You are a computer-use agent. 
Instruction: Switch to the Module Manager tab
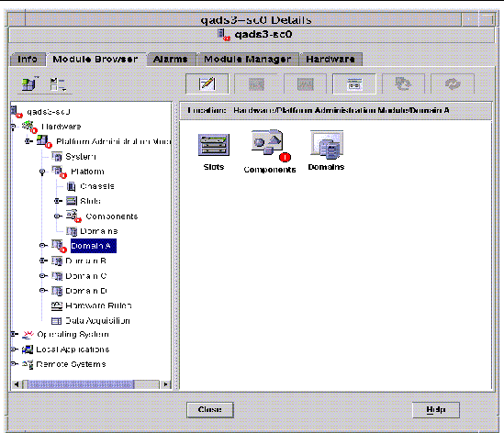point(248,60)
